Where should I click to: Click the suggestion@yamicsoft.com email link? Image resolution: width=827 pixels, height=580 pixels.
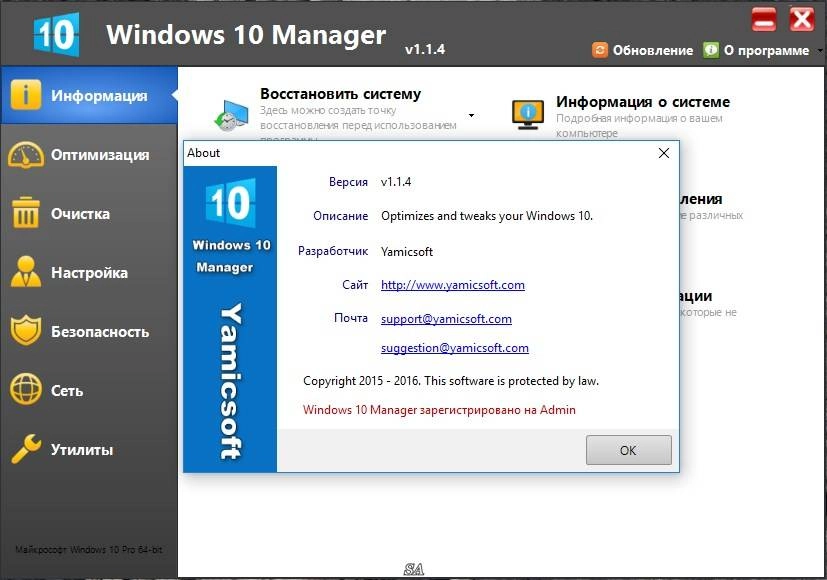pos(455,348)
